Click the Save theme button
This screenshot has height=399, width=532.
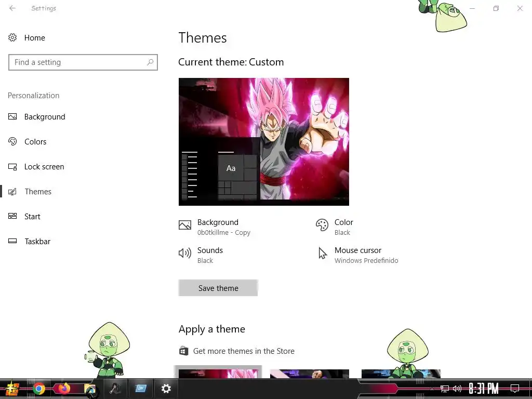(x=218, y=288)
